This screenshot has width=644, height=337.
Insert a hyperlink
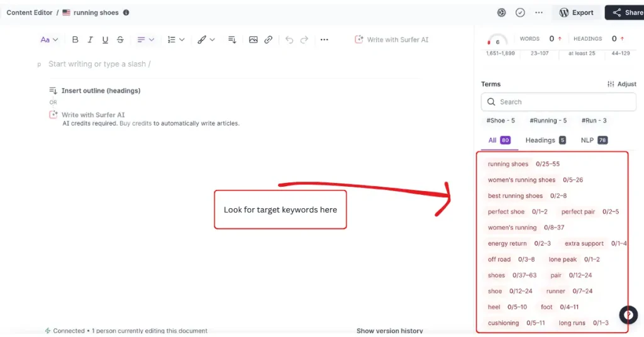point(268,40)
